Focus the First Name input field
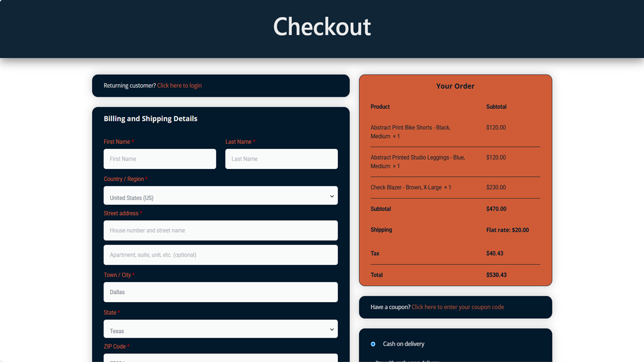Viewport: 644px width, 362px height. (159, 159)
